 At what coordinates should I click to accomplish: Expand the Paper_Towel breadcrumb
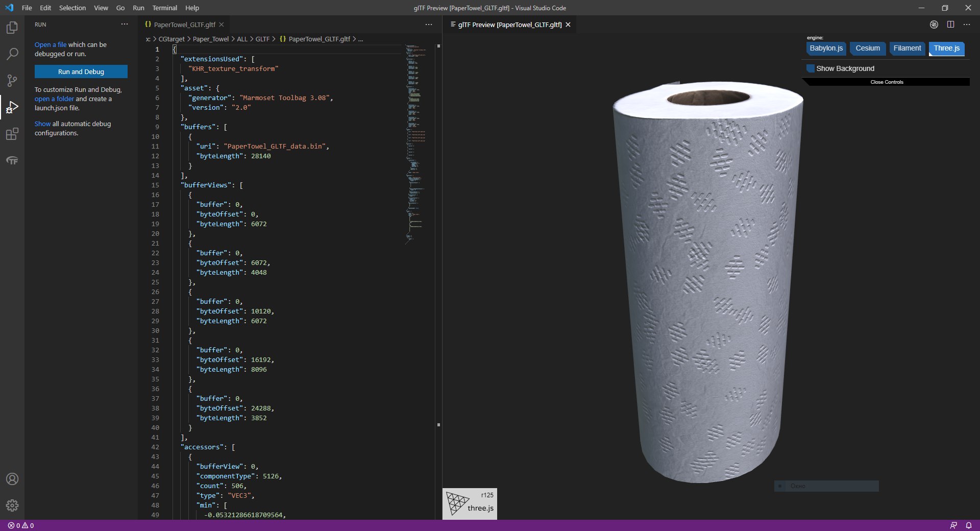click(211, 39)
